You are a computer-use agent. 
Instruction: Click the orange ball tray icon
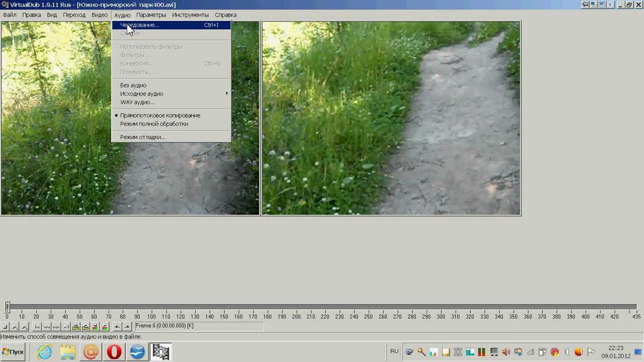pos(579,352)
